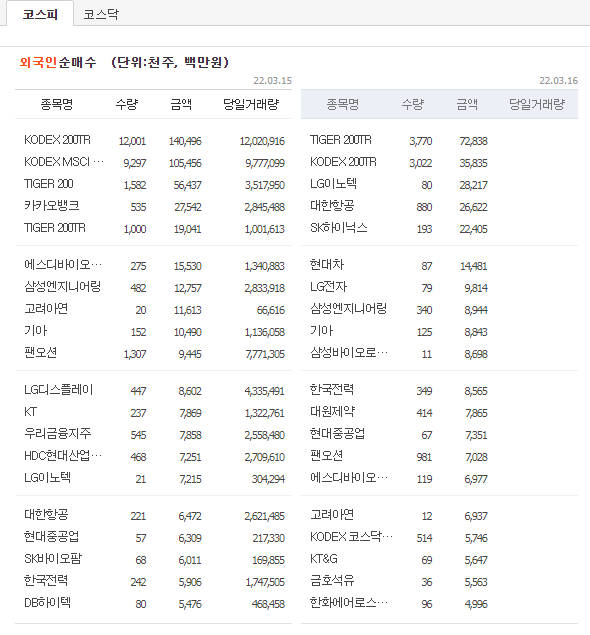Click LG디스플레이 stock name
Image resolution: width=590 pixels, height=635 pixels.
pos(59,390)
